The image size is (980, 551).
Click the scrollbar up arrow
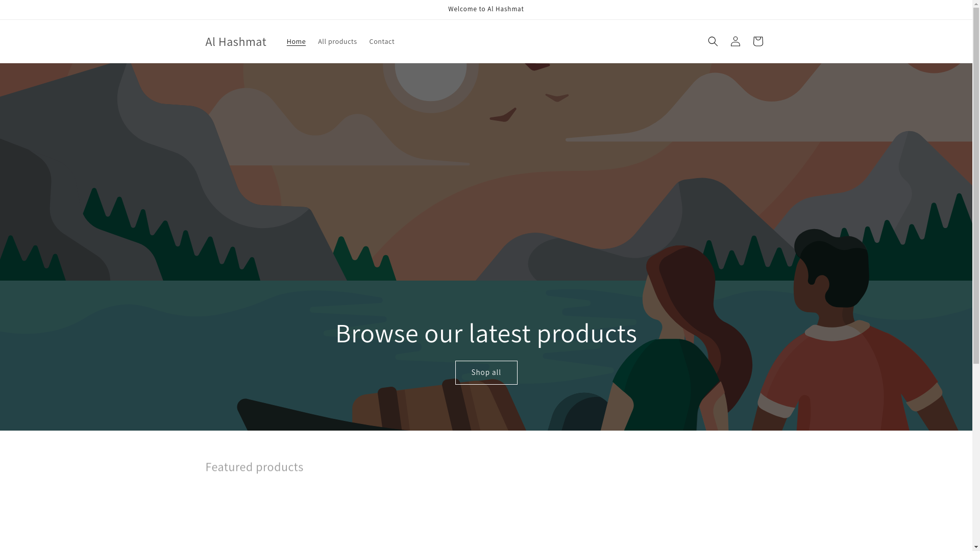[x=976, y=4]
